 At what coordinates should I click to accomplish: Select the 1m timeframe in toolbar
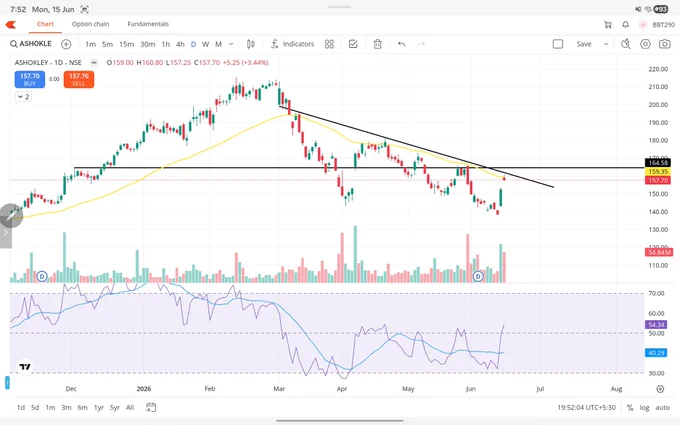(90, 44)
